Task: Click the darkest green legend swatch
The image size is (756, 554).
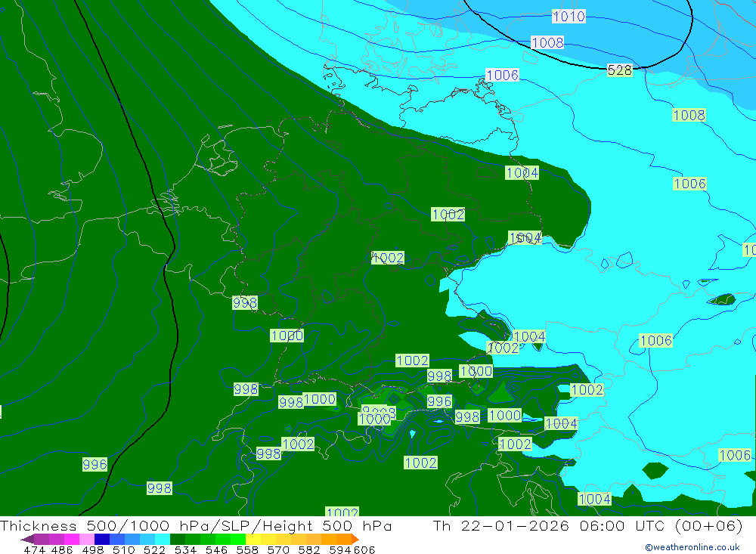Action: pos(178,539)
